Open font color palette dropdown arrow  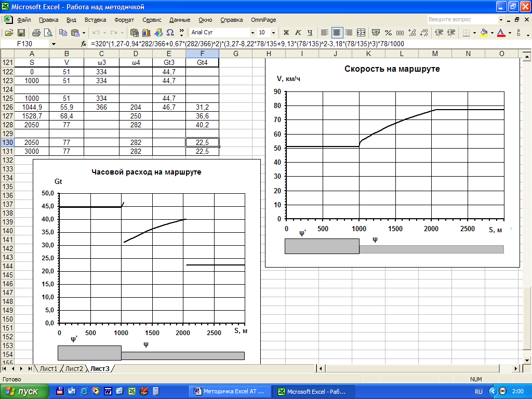pos(510,33)
